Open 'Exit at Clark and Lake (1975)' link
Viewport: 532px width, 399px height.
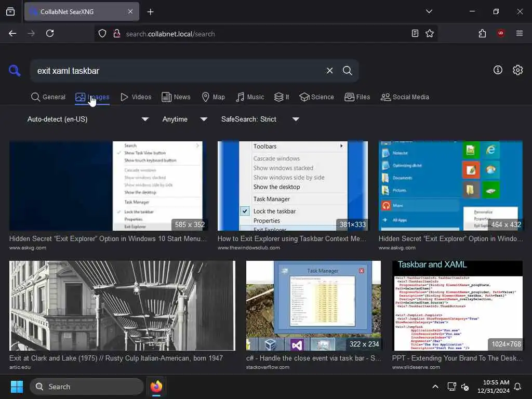coord(116,358)
